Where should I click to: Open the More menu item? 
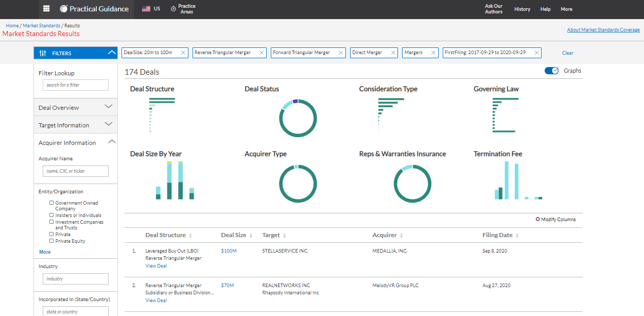coord(566,9)
